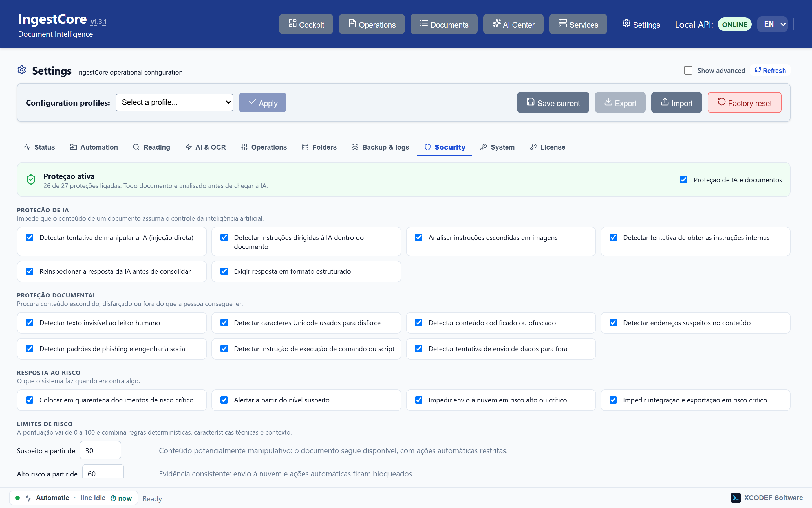Click the Automation tab icon
Screen dimensions: 812x508
coord(73,147)
